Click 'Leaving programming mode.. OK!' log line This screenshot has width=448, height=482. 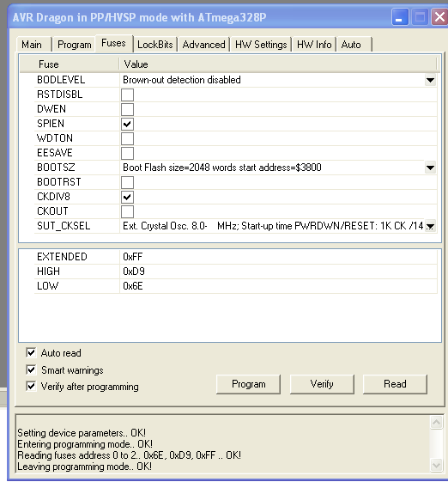tap(84, 467)
